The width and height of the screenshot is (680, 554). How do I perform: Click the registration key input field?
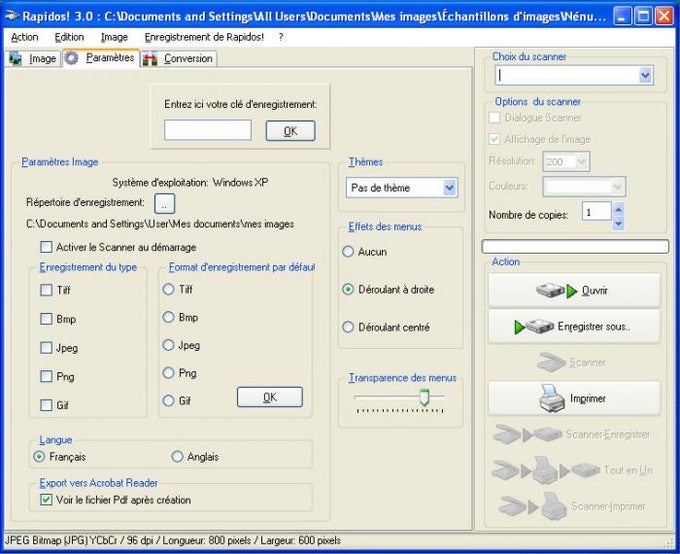click(x=208, y=130)
